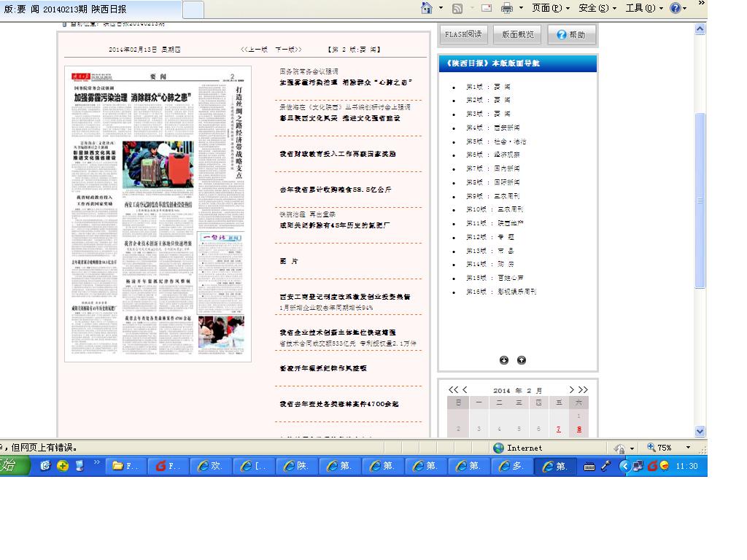Go to previous month in calendar

coord(465,390)
